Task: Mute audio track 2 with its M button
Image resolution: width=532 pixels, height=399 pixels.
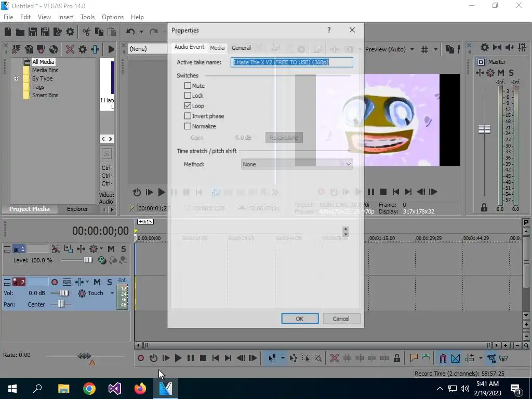Action: pos(97,282)
